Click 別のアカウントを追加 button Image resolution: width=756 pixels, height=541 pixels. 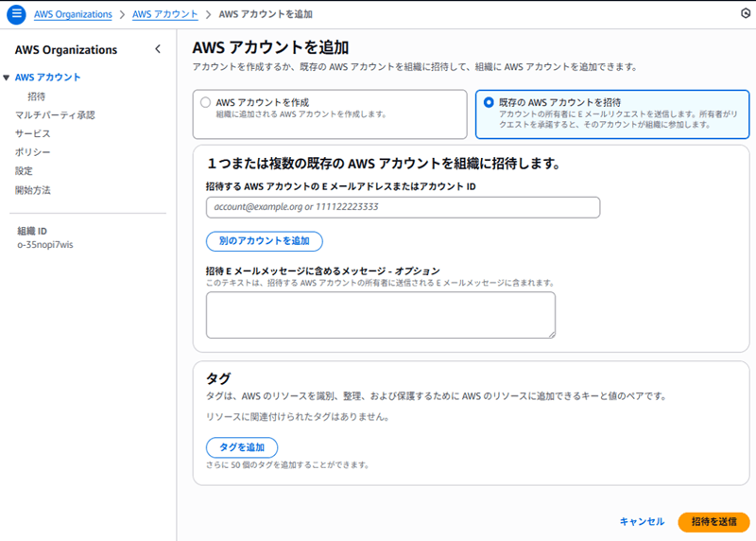click(265, 241)
